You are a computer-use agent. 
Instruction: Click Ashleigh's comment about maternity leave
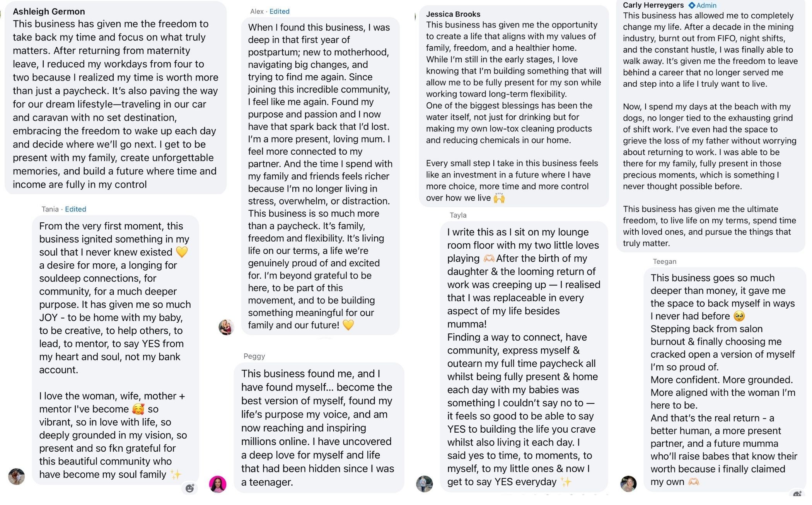[x=116, y=97]
